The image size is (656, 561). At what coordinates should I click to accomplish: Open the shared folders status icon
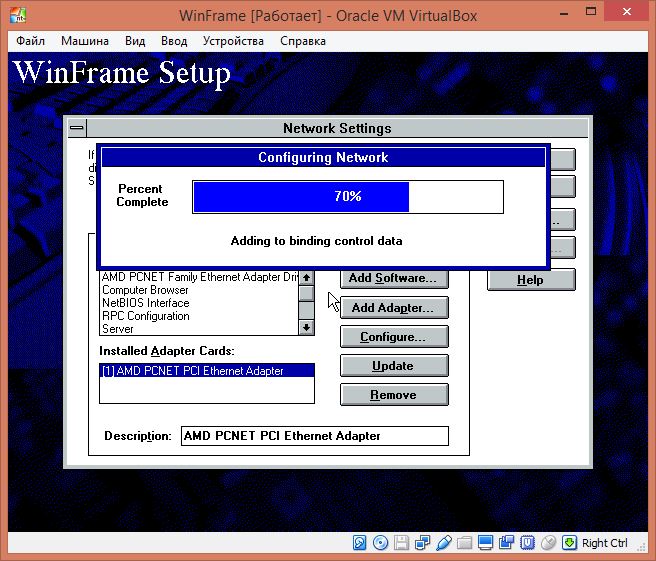[x=464, y=543]
